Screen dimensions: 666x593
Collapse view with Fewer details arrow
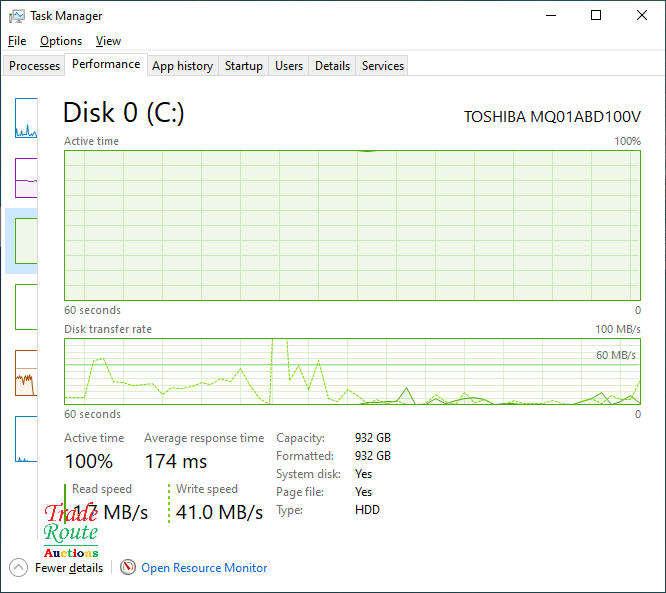tap(18, 568)
